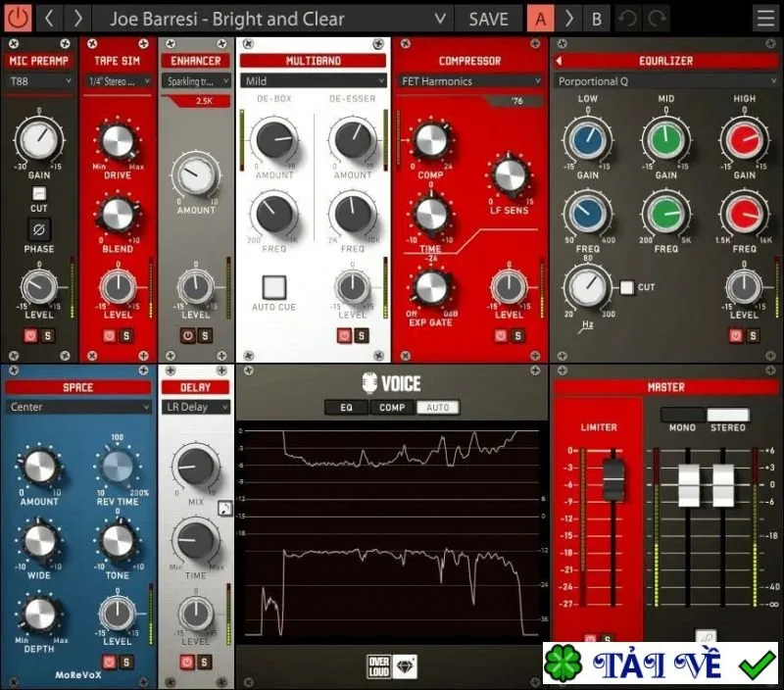Toggle the Mic Preamp phase invert icon
Image resolution: width=784 pixels, height=690 pixels.
38,230
